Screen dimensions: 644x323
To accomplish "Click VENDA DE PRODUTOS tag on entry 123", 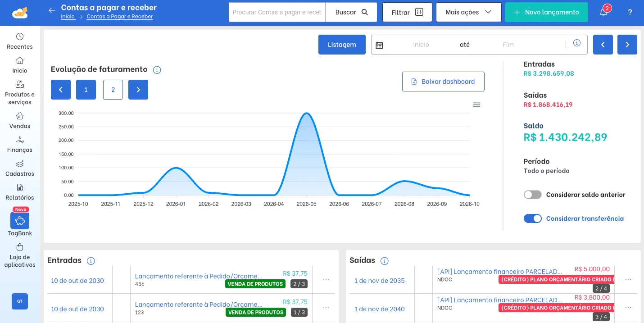I will tap(255, 312).
